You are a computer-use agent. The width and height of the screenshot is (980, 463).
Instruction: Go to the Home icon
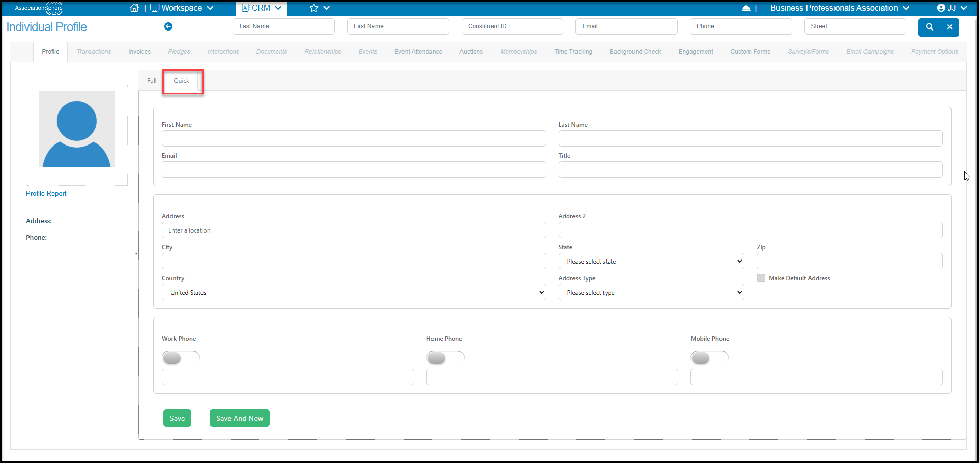coord(134,8)
